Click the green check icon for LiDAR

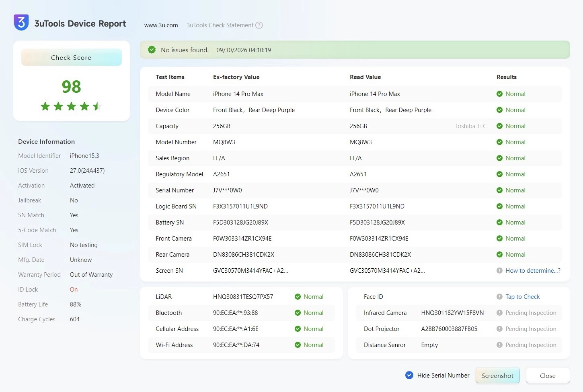(298, 297)
